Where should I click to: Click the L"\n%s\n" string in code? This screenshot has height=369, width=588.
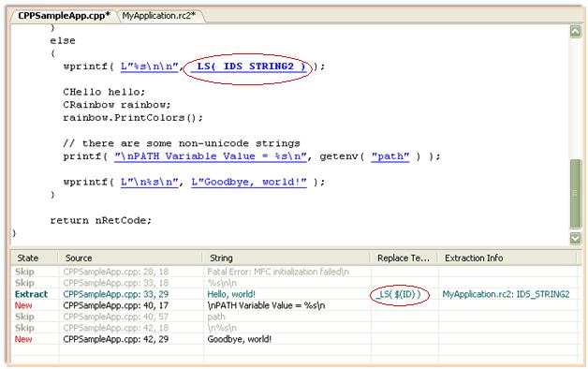pyautogui.click(x=149, y=183)
